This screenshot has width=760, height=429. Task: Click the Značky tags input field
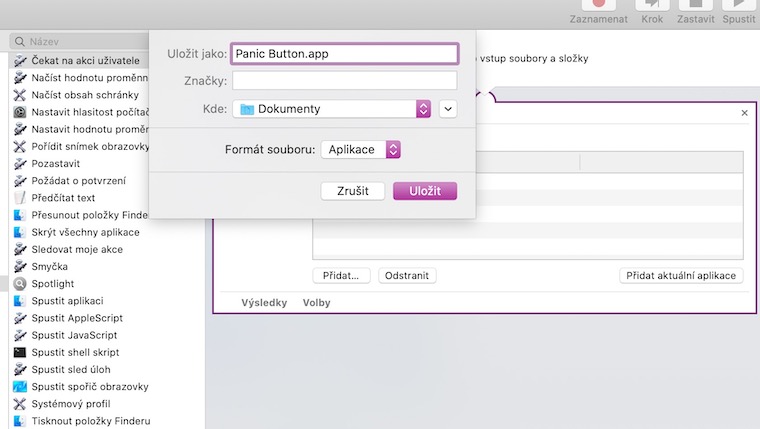(344, 81)
